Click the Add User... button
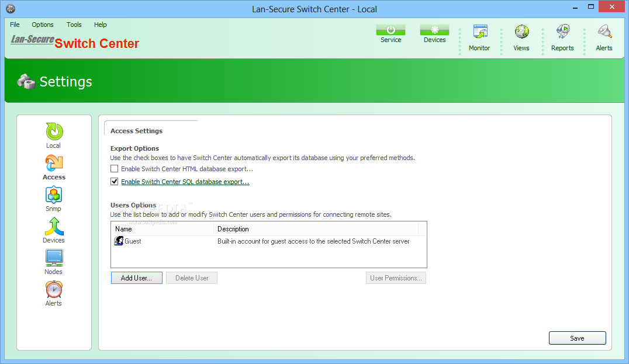 point(136,278)
